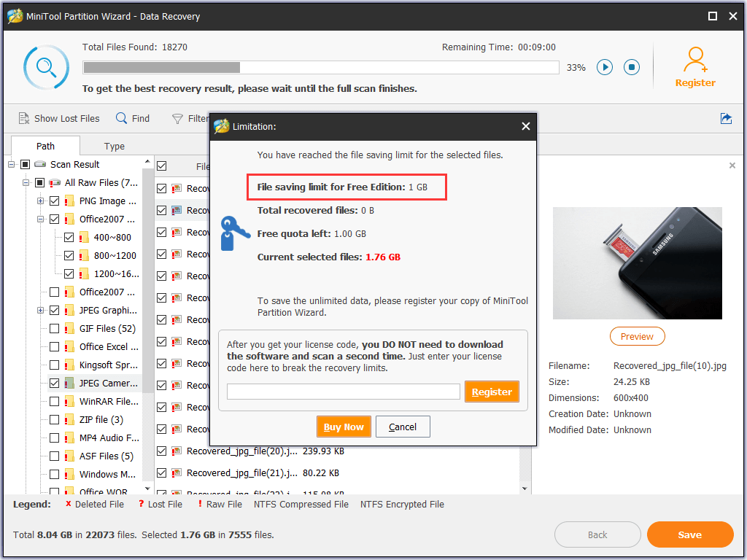
Task: Deselect the 400~800 checkbox
Action: coord(69,237)
